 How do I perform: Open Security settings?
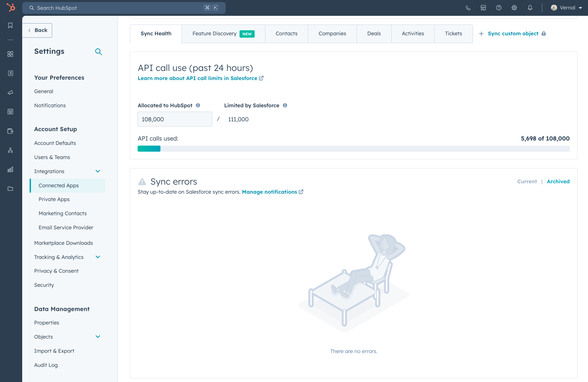(44, 285)
